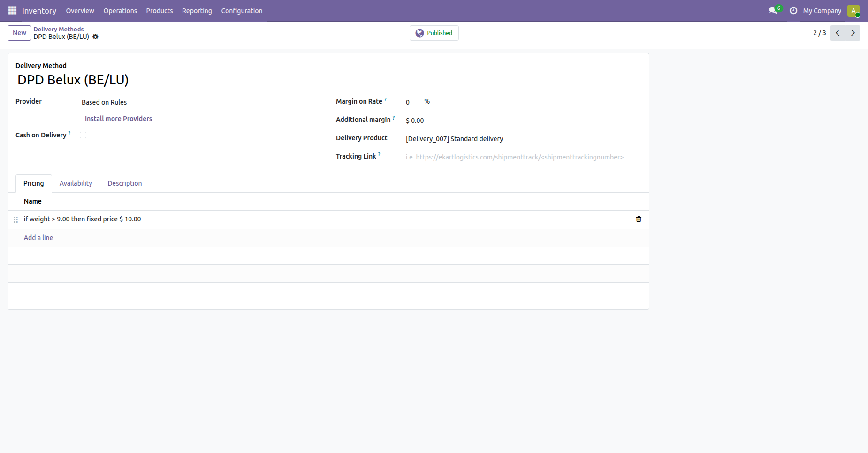Show help tooltip for Additional margin

394,118
